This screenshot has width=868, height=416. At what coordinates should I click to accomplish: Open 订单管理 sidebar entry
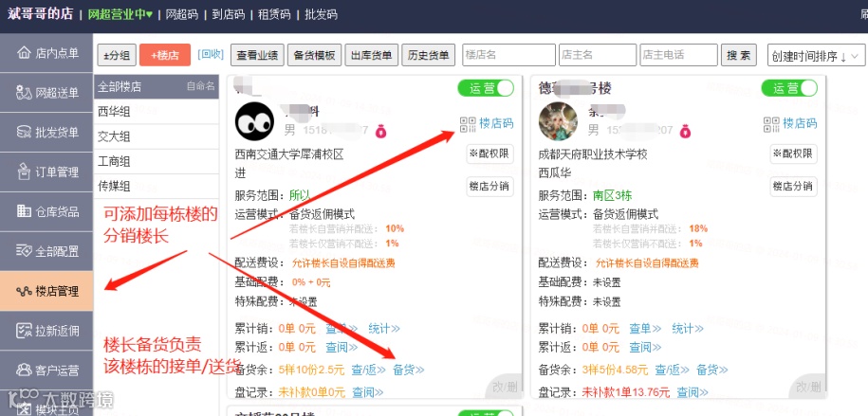(46, 172)
